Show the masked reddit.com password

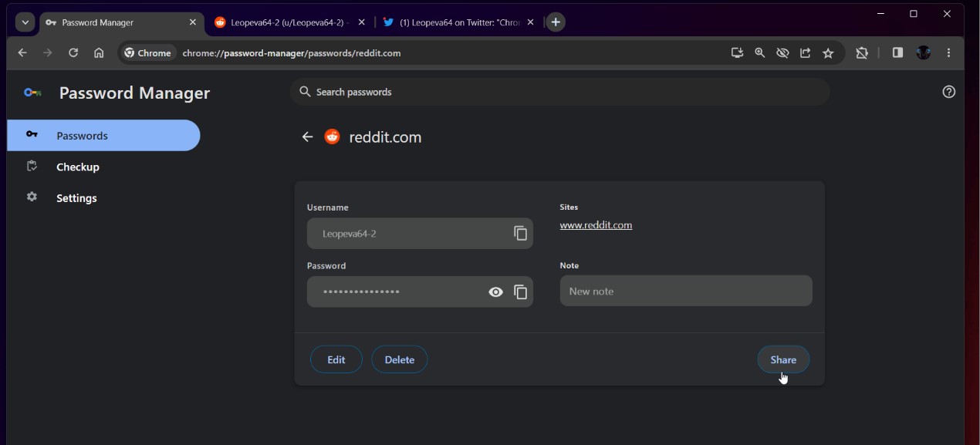(496, 292)
